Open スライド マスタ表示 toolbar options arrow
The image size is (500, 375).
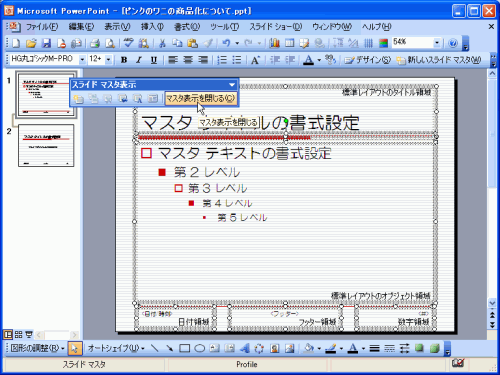pos(232,85)
